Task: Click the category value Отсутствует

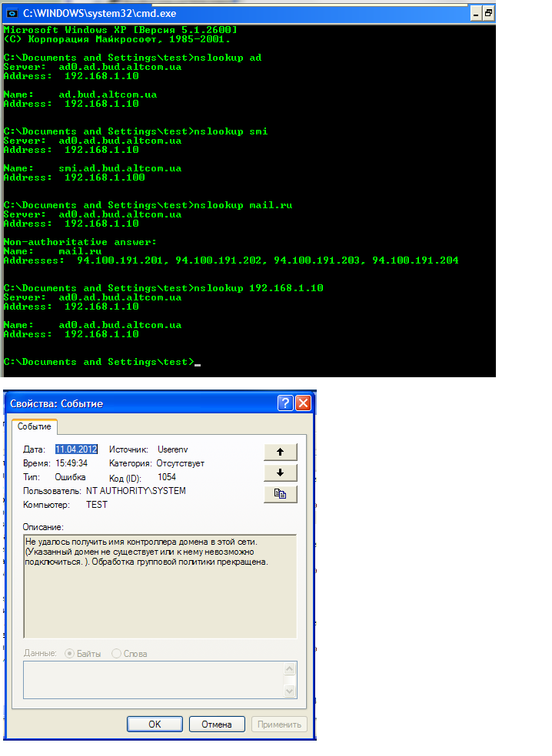Action: 181,463
